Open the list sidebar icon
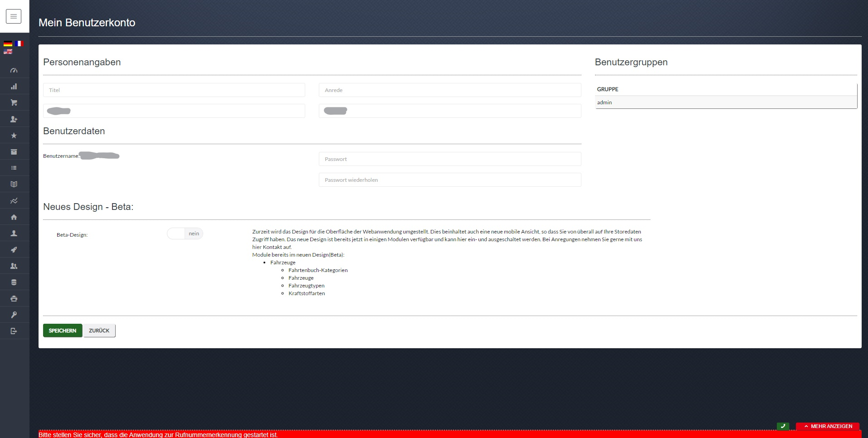Viewport: 868px width, 438px height. click(x=14, y=168)
